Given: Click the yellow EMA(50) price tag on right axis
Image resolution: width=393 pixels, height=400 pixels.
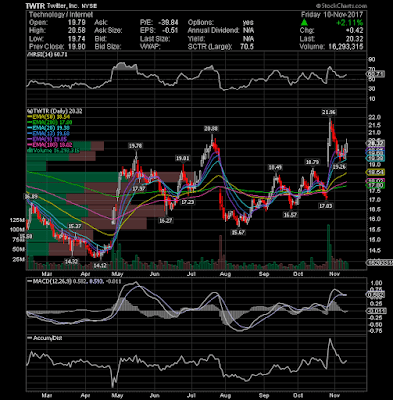Looking at the screenshot, I should tap(375, 172).
